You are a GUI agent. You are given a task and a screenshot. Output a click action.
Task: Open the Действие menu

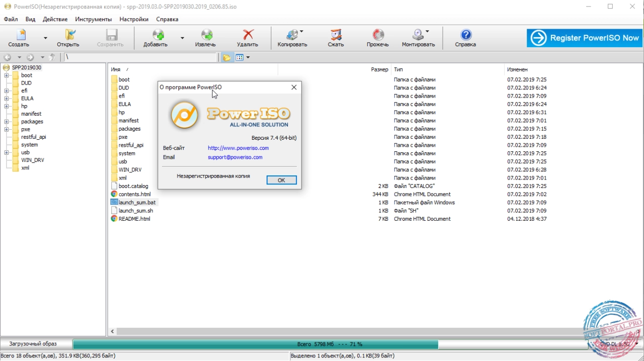[55, 19]
